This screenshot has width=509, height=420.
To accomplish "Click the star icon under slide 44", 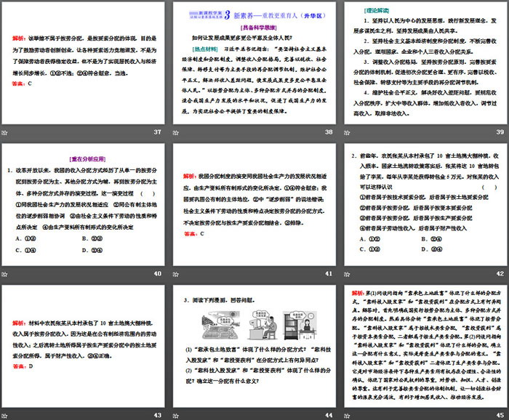I will (176, 416).
